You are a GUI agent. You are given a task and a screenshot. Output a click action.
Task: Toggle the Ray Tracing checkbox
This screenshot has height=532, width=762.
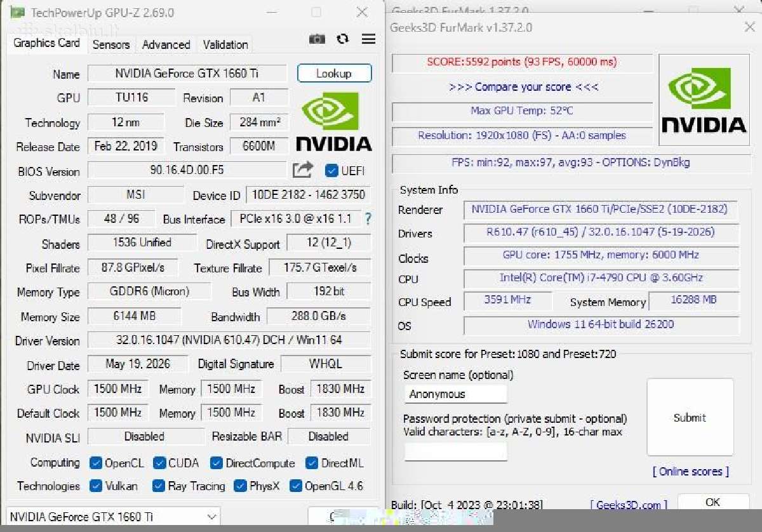[x=159, y=486]
